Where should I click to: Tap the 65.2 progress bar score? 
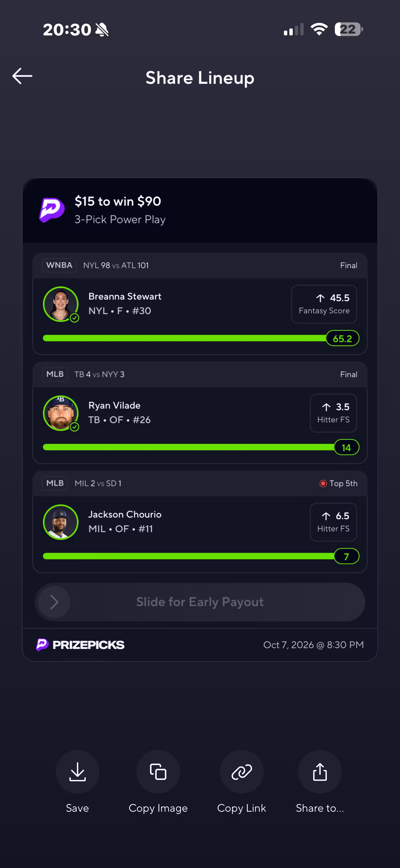342,338
